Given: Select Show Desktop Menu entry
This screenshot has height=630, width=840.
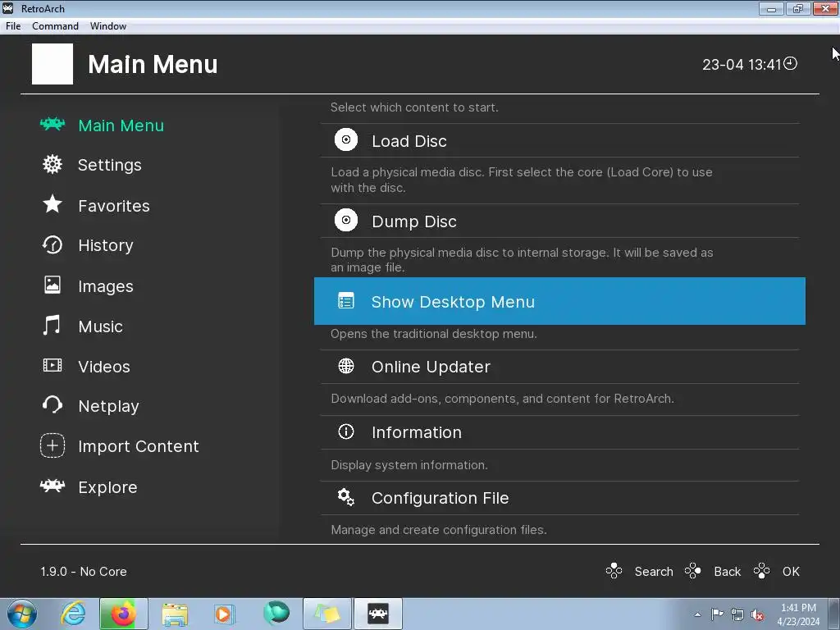Looking at the screenshot, I should (x=559, y=301).
